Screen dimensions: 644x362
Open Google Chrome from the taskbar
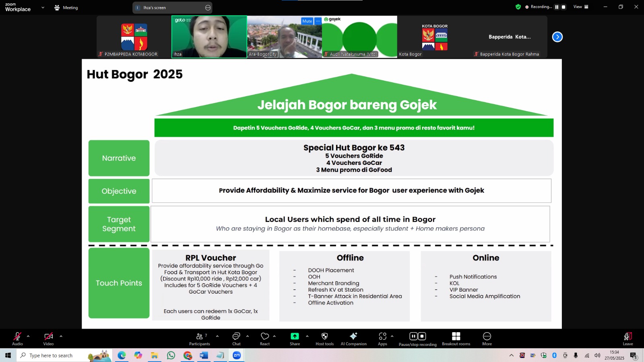point(188,355)
